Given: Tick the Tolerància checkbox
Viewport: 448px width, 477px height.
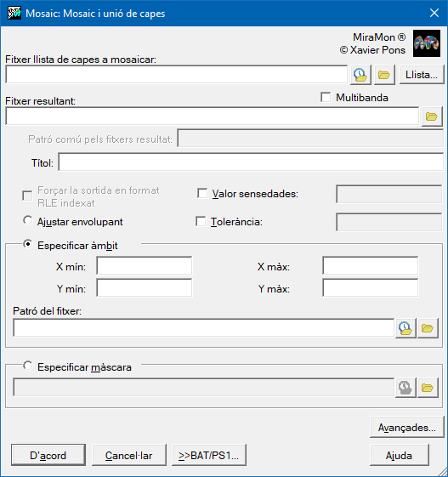Looking at the screenshot, I should point(201,221).
